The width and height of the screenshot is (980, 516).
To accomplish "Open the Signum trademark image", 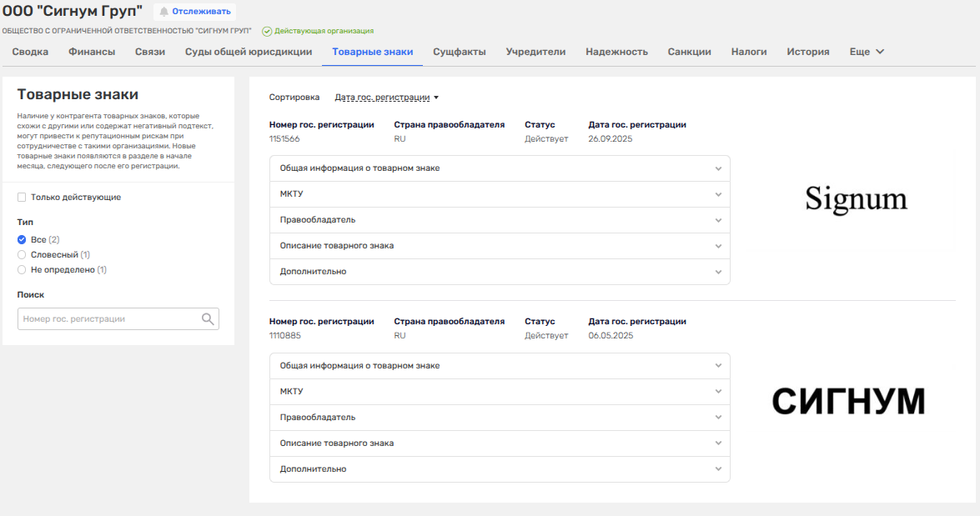I will (856, 198).
